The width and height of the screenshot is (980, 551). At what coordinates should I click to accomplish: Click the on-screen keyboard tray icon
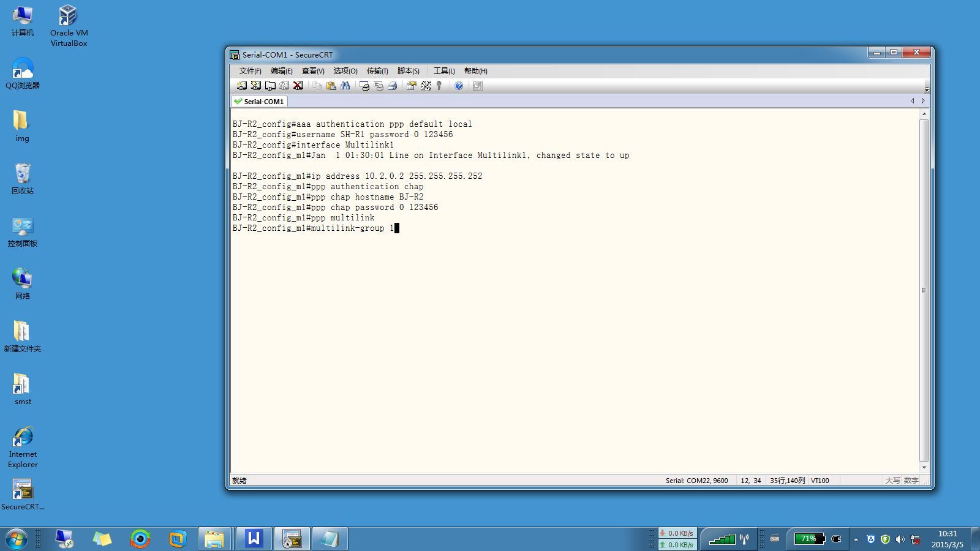click(775, 539)
